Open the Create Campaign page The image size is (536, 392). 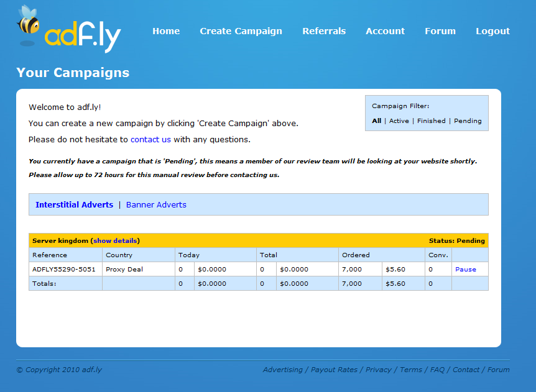pos(241,31)
